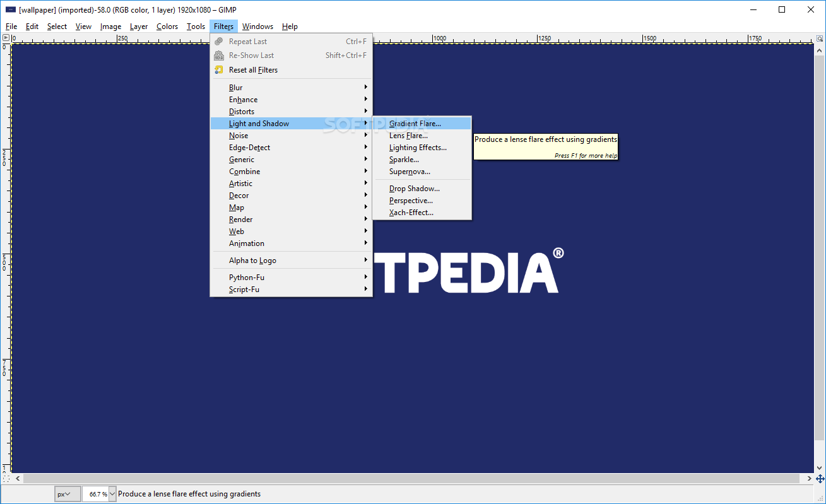Click the Re-Show Last filter icon

pyautogui.click(x=219, y=56)
